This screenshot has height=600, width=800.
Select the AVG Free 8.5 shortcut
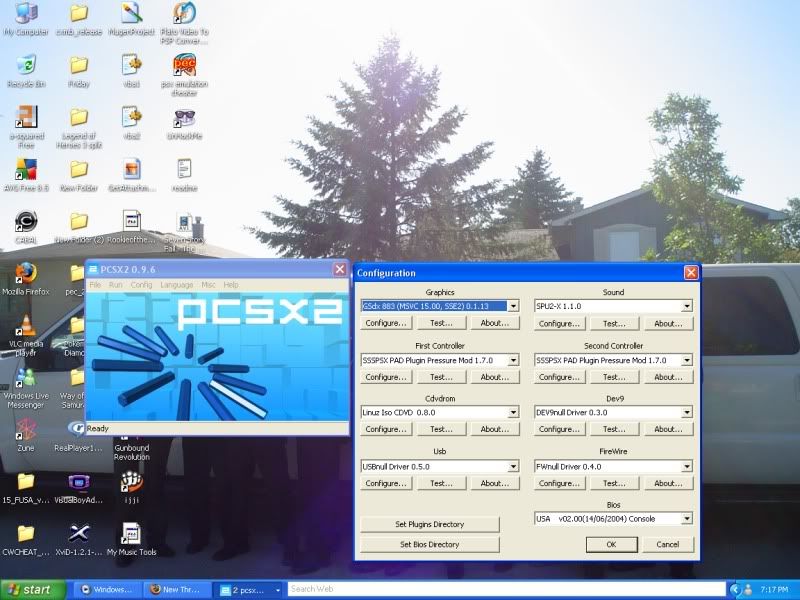[26, 176]
